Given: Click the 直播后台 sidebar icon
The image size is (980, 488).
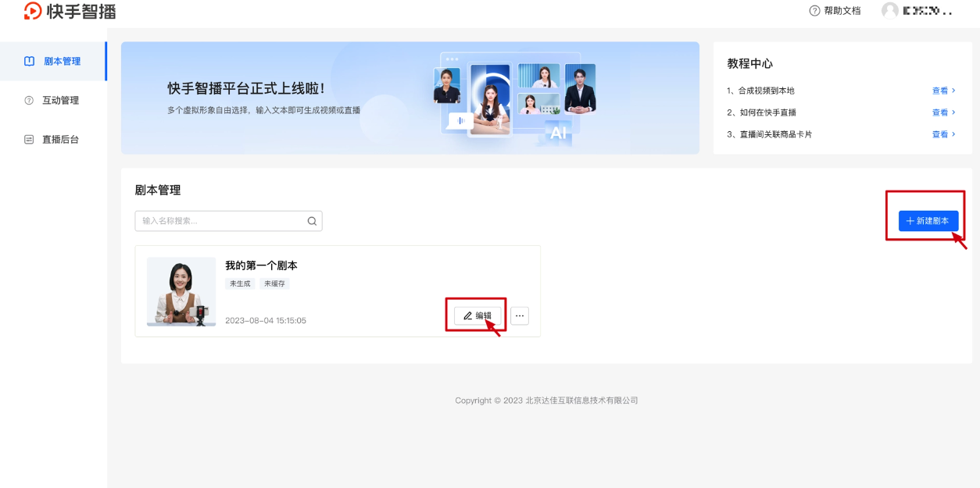Looking at the screenshot, I should tap(29, 140).
